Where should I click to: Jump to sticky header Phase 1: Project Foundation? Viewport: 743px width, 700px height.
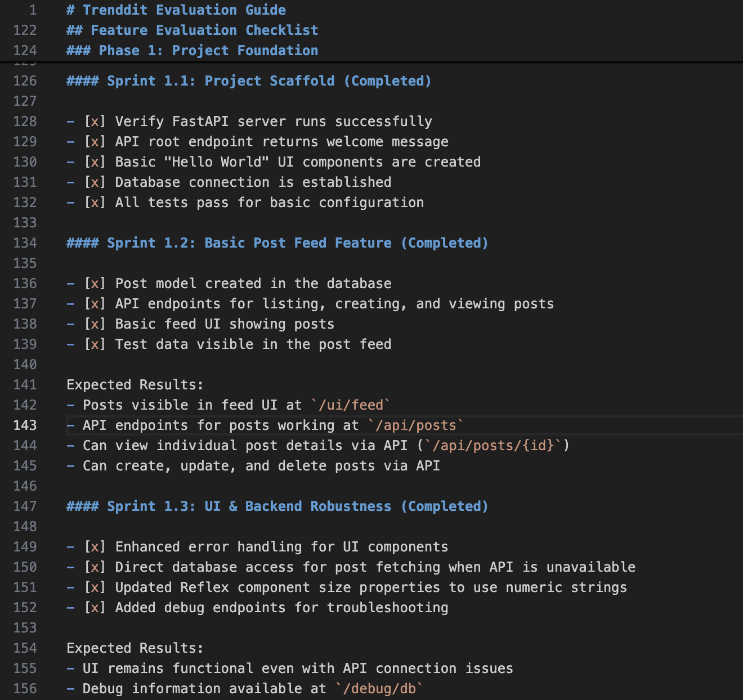pos(192,51)
